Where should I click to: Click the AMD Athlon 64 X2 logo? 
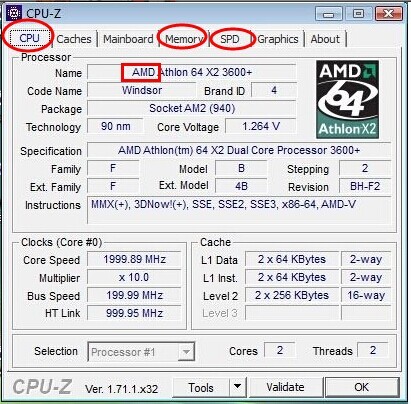pos(347,99)
